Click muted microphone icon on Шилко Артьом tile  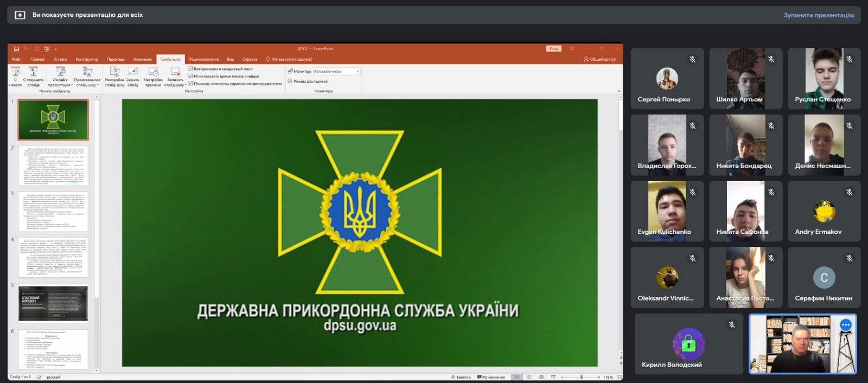coord(771,59)
